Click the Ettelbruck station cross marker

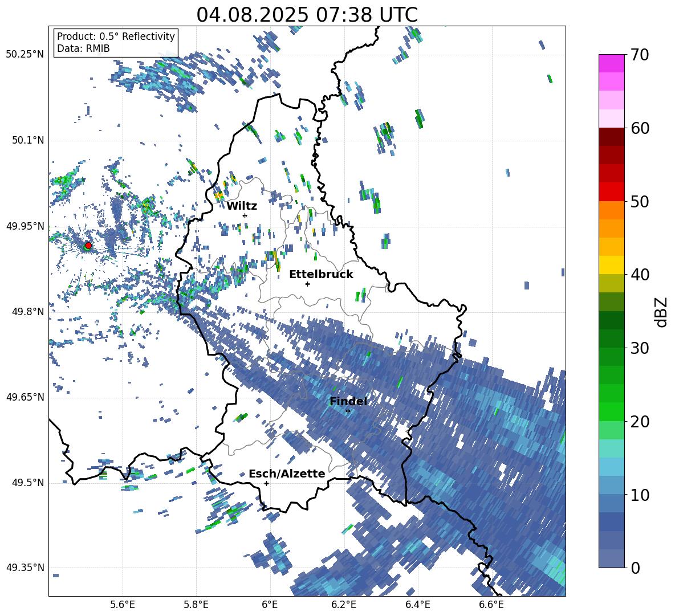[307, 284]
